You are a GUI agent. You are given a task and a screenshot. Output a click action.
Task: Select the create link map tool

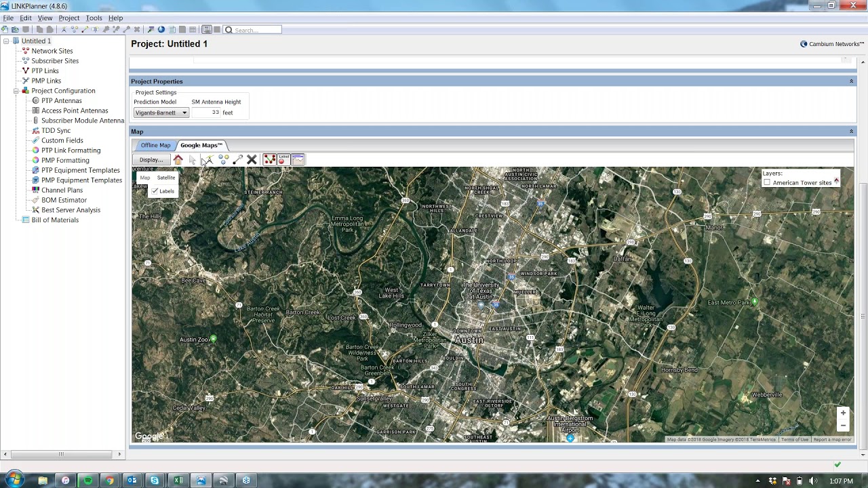pos(237,160)
